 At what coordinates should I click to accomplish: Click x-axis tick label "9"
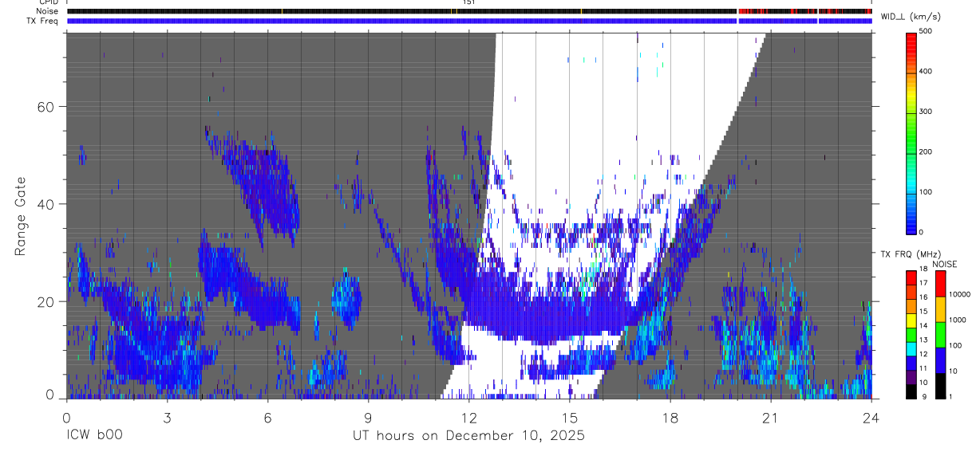[368, 418]
